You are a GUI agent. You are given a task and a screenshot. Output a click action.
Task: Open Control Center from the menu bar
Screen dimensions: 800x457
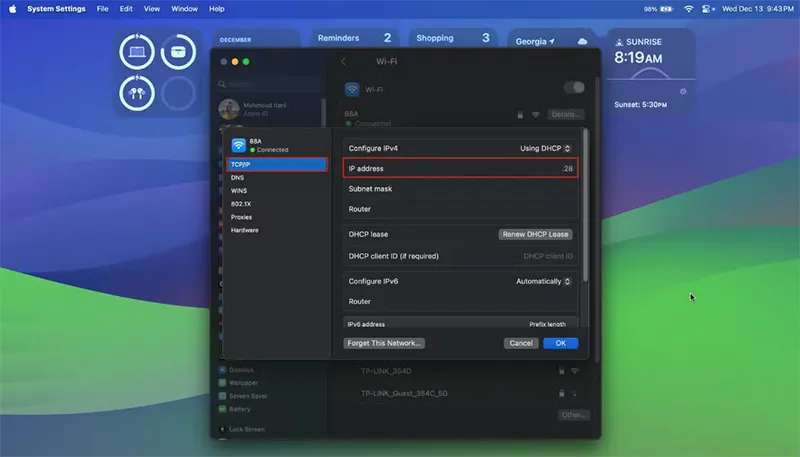(708, 9)
